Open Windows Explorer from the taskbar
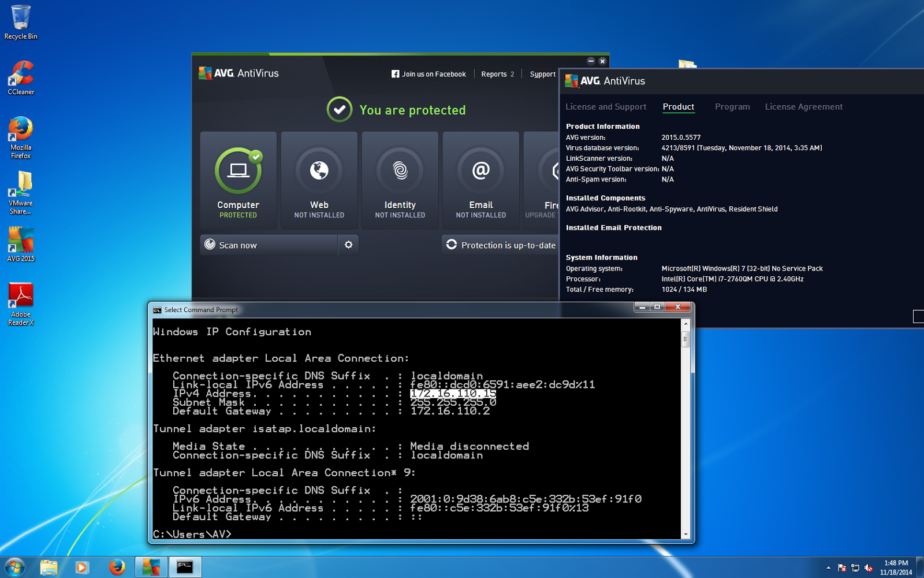Viewport: 924px width, 578px height. (49, 567)
